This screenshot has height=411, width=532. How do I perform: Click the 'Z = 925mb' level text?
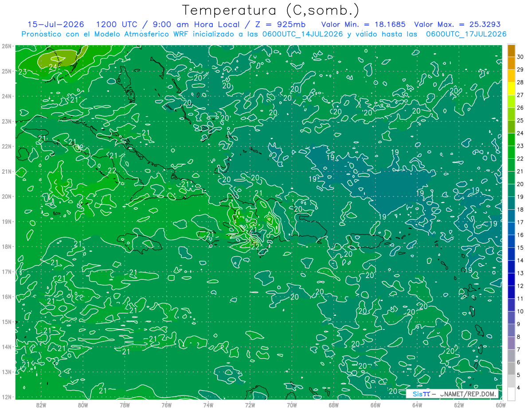[x=279, y=24]
